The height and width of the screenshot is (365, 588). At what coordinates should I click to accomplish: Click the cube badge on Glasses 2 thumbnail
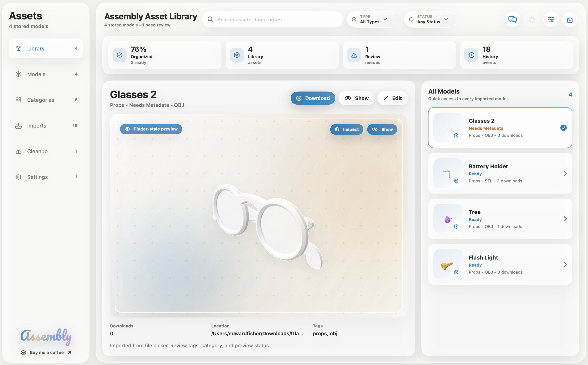pyautogui.click(x=456, y=135)
